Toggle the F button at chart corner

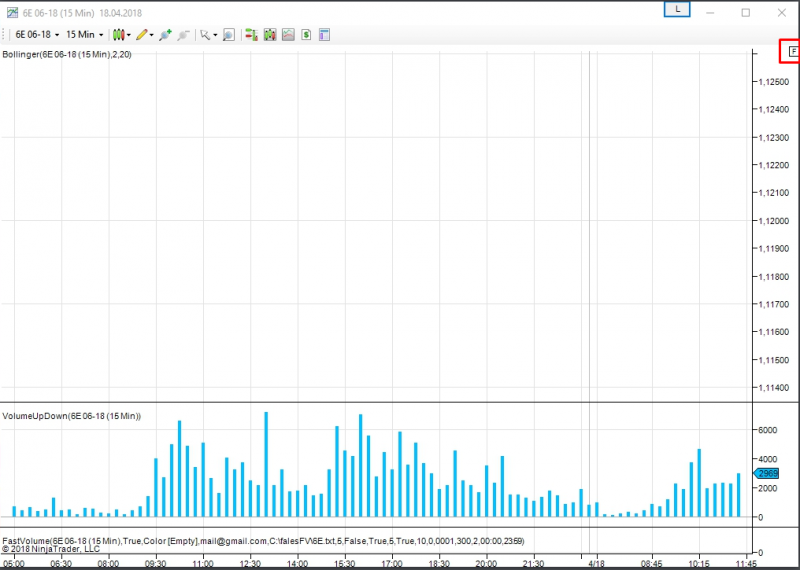(793, 50)
